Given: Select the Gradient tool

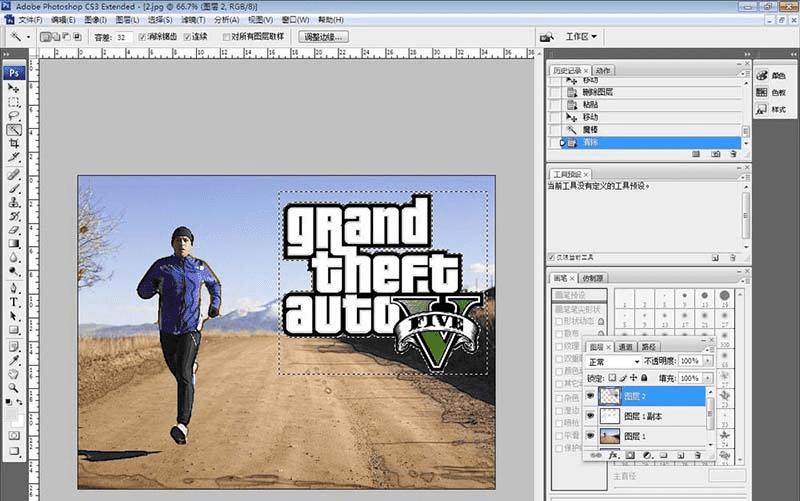Looking at the screenshot, I should coord(14,243).
